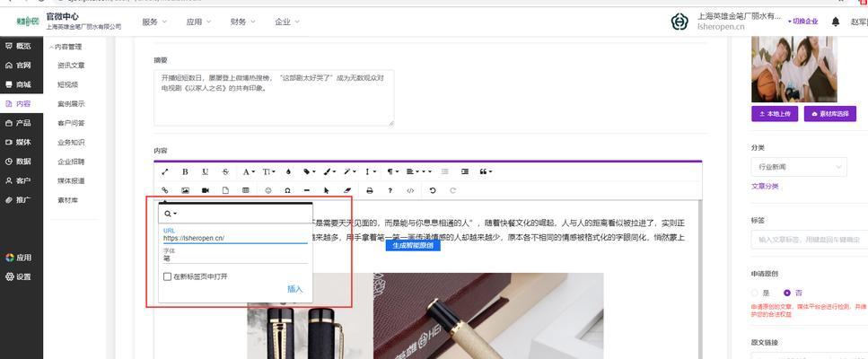Open 企业 top menu

coord(287,22)
